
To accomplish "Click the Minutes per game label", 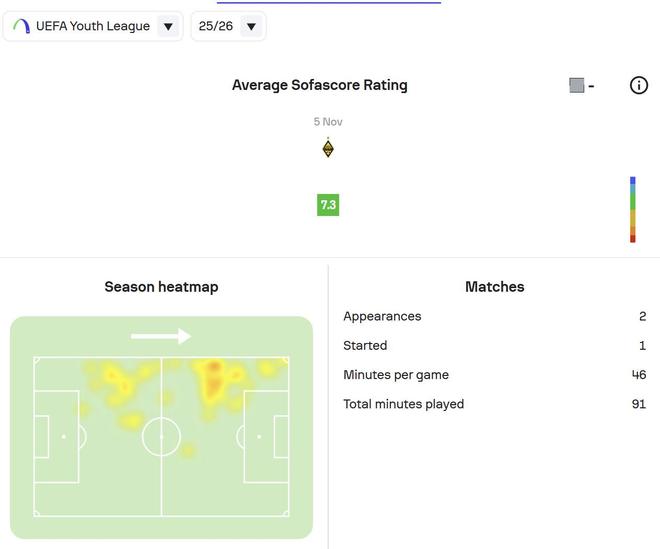I will (x=396, y=375).
